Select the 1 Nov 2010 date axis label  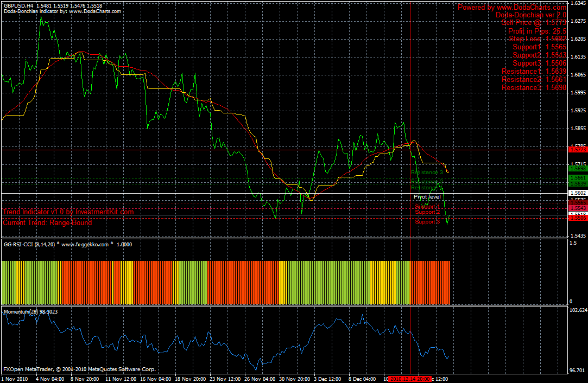(x=14, y=379)
